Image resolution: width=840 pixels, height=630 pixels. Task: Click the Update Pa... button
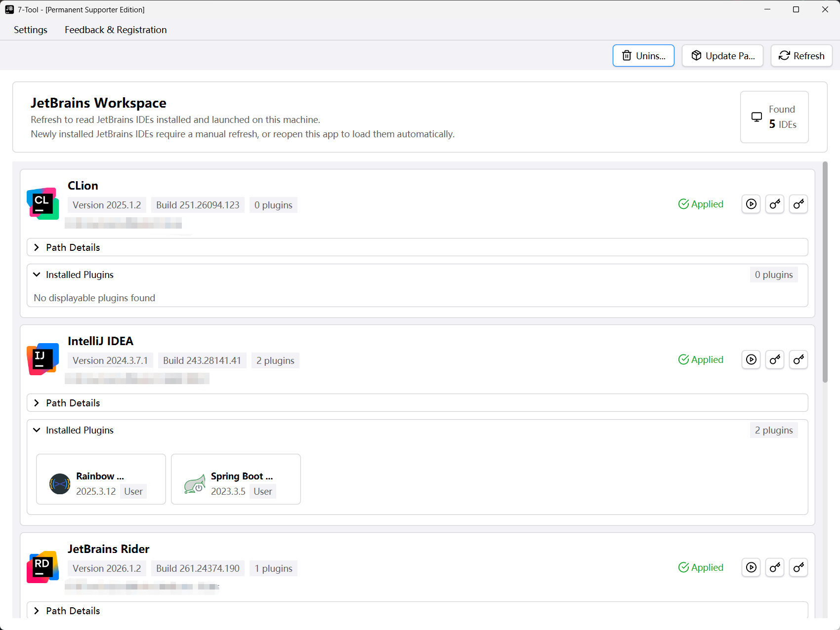pos(722,56)
